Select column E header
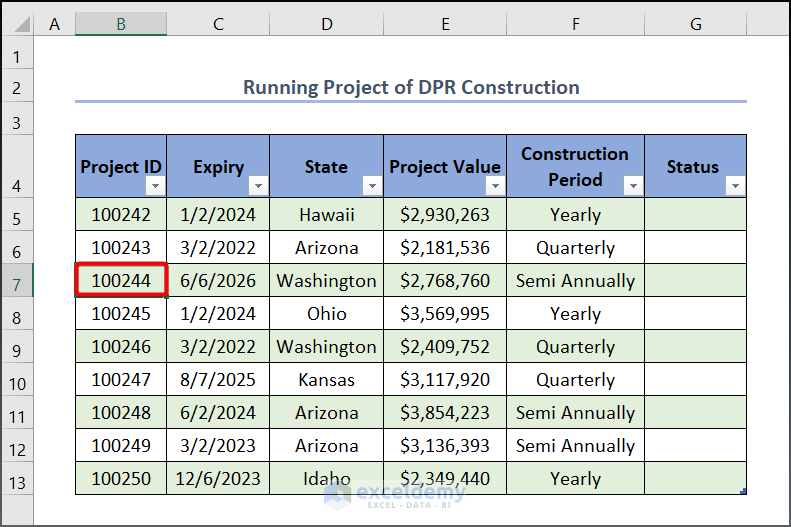The image size is (791, 527). pyautogui.click(x=444, y=24)
